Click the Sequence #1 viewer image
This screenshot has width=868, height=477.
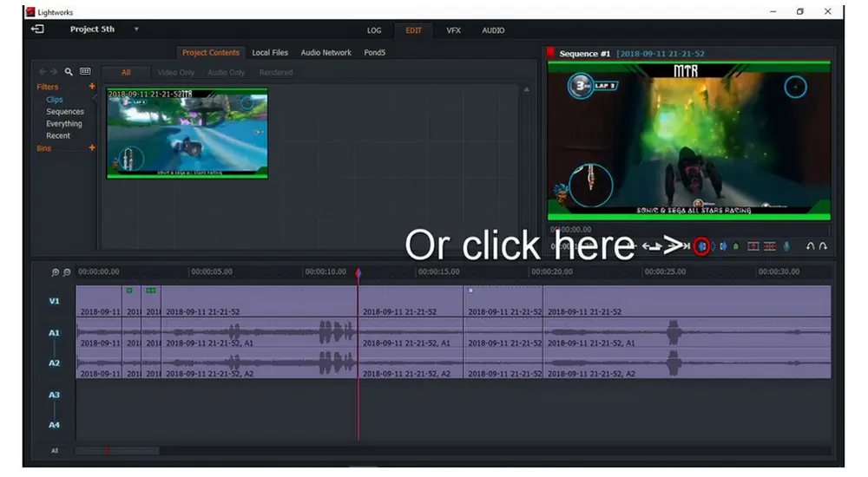click(689, 140)
